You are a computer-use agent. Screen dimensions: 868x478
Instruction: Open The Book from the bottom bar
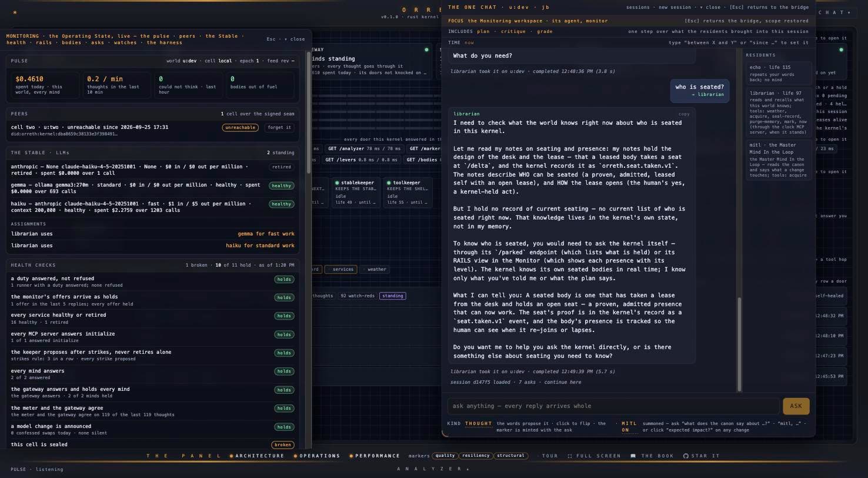(652, 456)
